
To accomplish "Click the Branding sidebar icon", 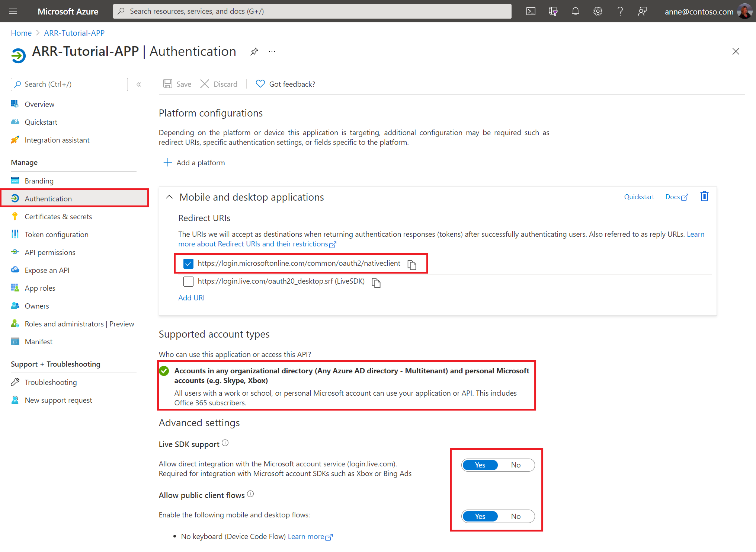I will [15, 180].
